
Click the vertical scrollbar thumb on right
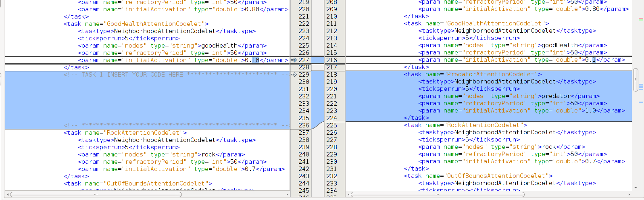click(636, 80)
